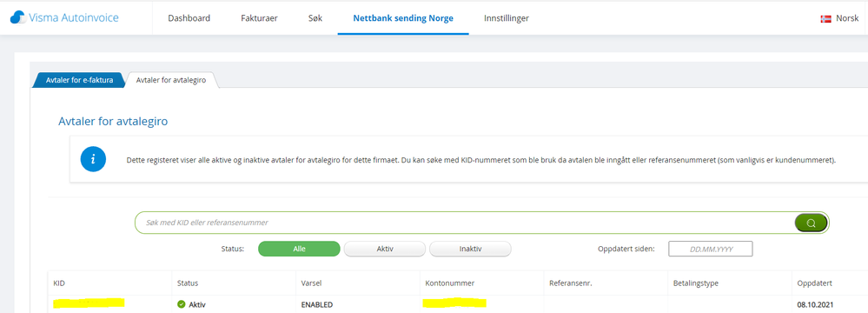Image resolution: width=868 pixels, height=313 pixels.
Task: Click the Betalingstype column header
Action: (695, 283)
